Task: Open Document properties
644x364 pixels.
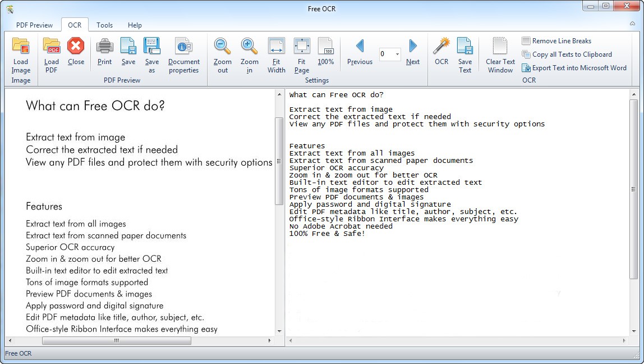Action: (183, 46)
